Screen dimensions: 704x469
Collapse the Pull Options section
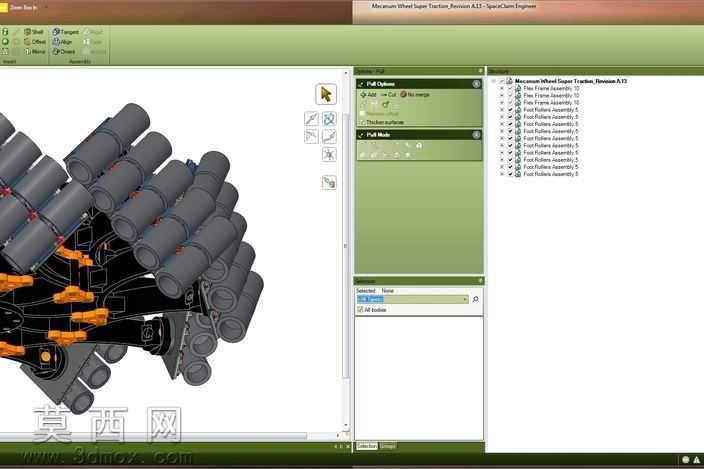pos(476,84)
